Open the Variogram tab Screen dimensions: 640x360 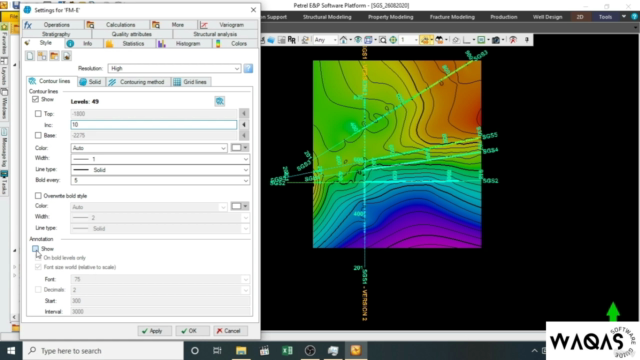[228, 24]
